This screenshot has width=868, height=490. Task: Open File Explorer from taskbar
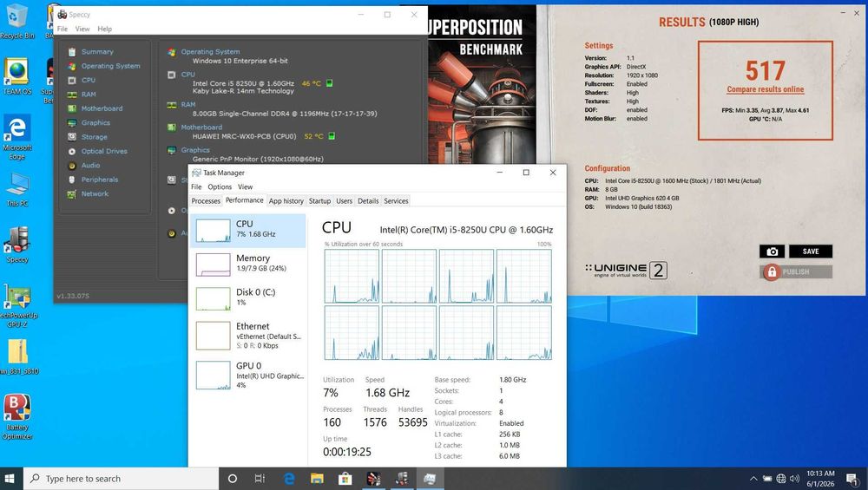coord(317,479)
